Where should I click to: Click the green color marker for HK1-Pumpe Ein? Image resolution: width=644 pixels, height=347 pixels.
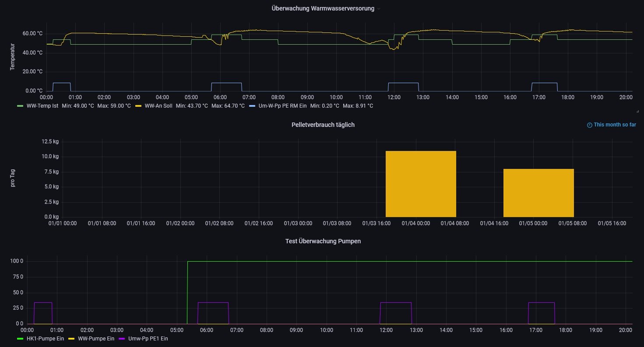[x=20, y=338]
